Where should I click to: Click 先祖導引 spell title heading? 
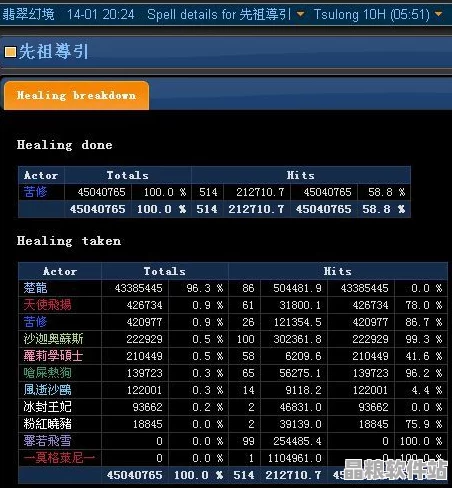(x=54, y=52)
